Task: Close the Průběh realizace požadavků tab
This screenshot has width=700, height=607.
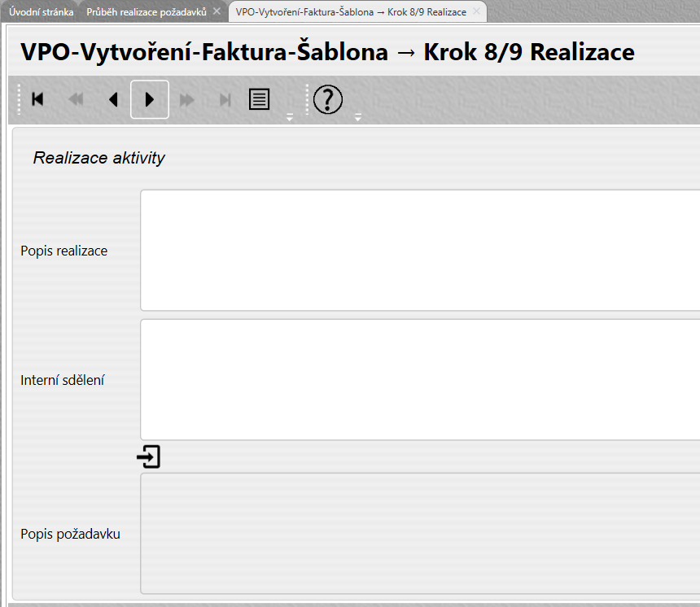Action: tap(217, 12)
